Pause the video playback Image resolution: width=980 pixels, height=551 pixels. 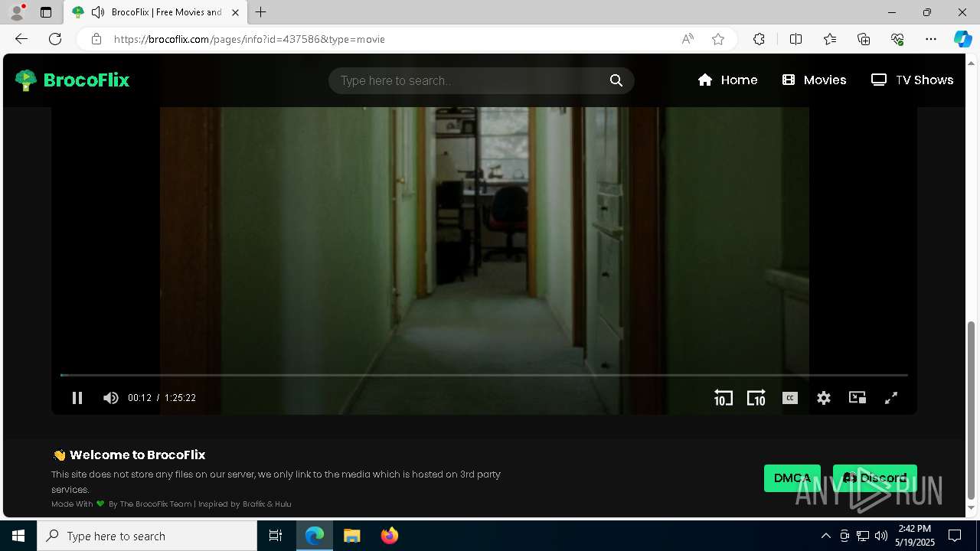[x=77, y=398]
